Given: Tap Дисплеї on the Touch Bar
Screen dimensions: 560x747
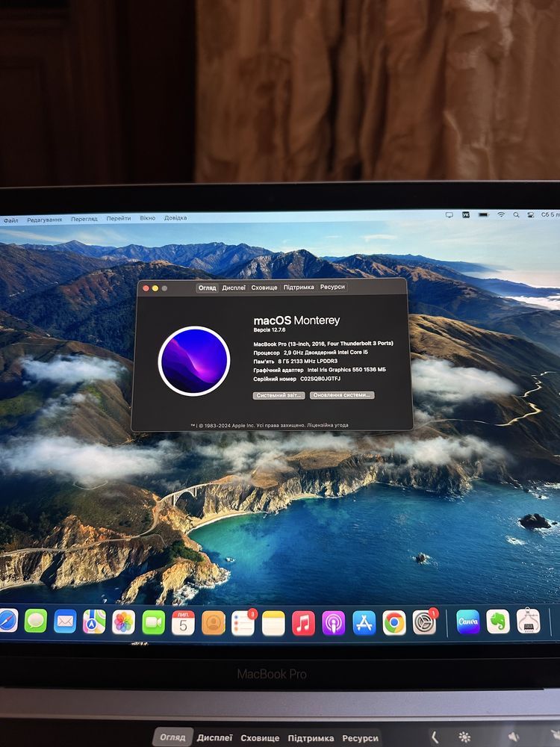Looking at the screenshot, I should [215, 737].
